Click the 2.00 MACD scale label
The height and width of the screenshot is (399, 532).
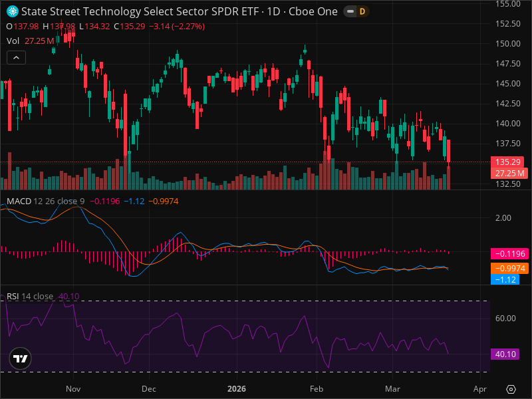[x=503, y=218]
